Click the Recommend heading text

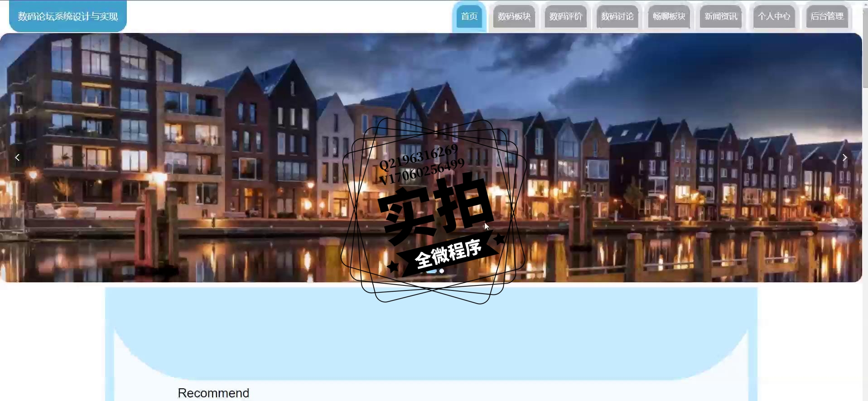coord(213,393)
